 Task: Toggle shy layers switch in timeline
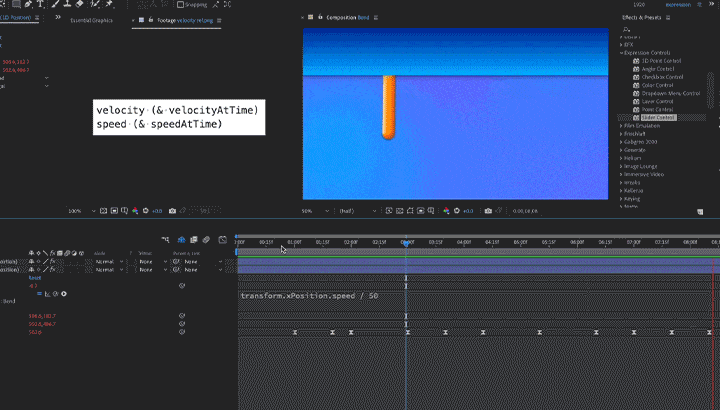coord(181,240)
